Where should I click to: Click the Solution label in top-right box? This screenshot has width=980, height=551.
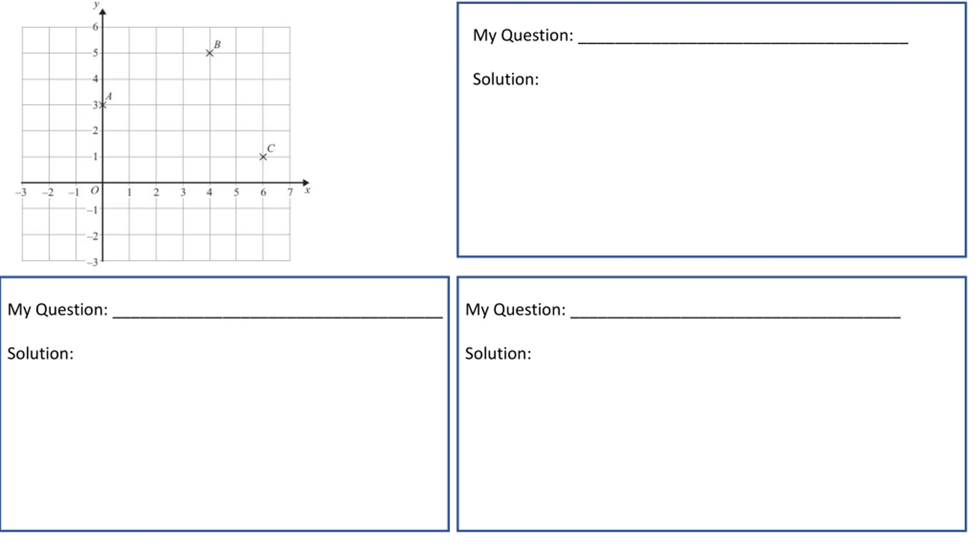[506, 79]
